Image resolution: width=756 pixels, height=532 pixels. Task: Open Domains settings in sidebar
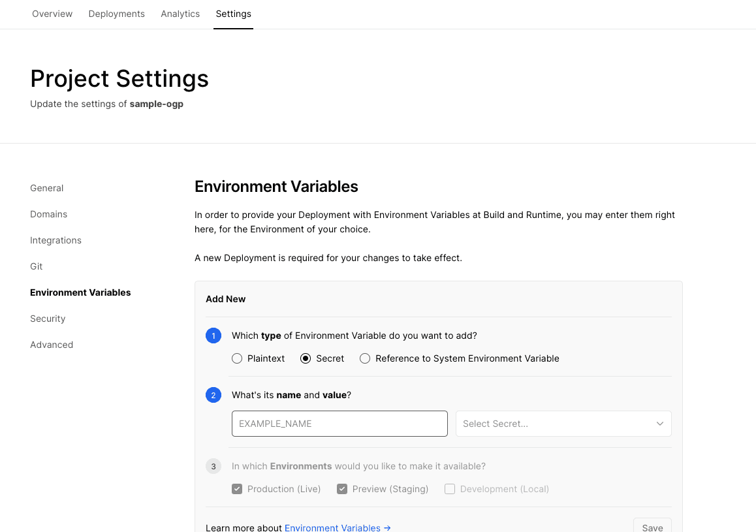[x=49, y=214]
